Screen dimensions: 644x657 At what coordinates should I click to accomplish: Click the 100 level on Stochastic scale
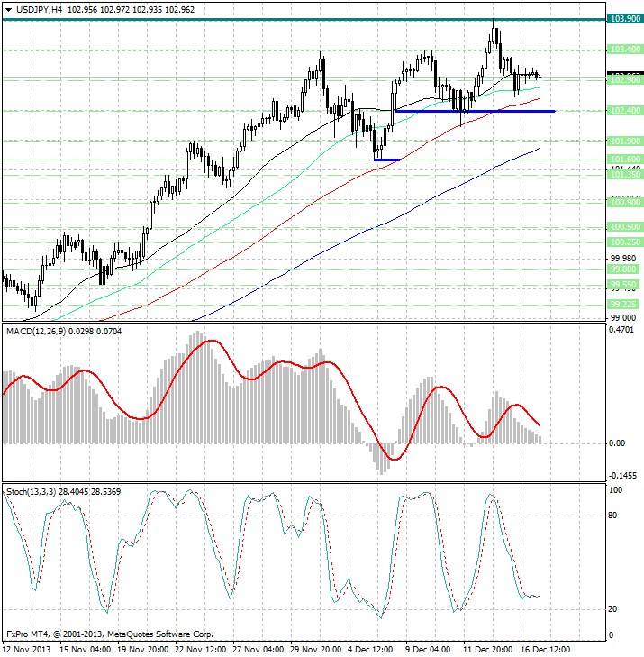click(615, 490)
